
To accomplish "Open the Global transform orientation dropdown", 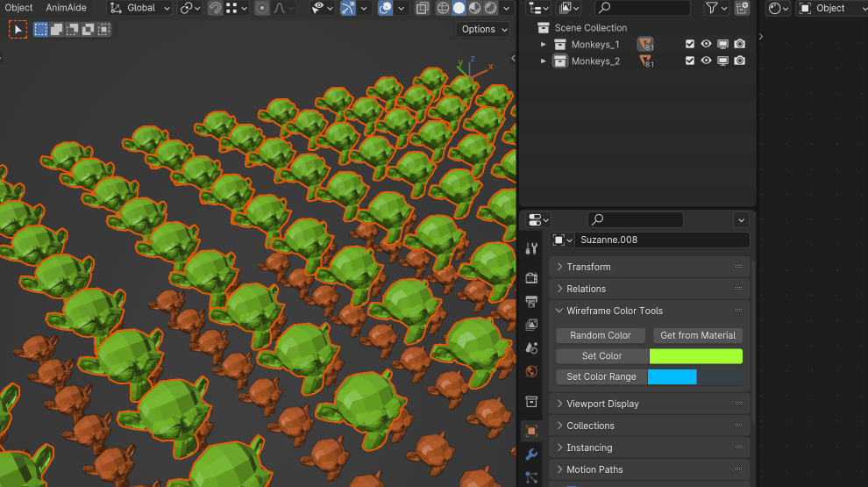I will coord(140,8).
